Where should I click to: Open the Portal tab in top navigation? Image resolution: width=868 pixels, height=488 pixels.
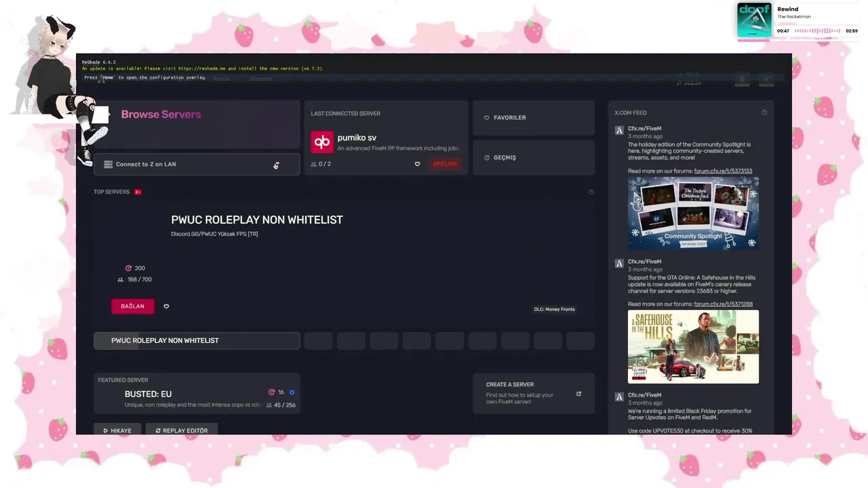point(221,79)
